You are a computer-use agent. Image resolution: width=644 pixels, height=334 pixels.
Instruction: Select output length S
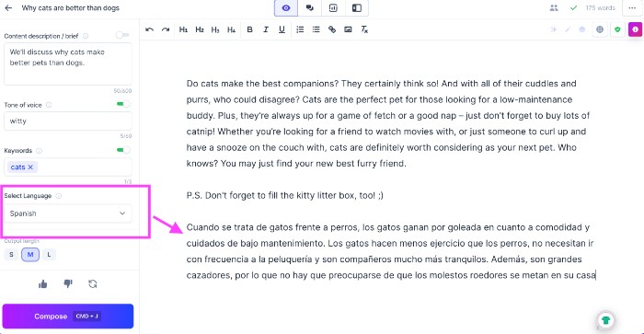pos(11,255)
